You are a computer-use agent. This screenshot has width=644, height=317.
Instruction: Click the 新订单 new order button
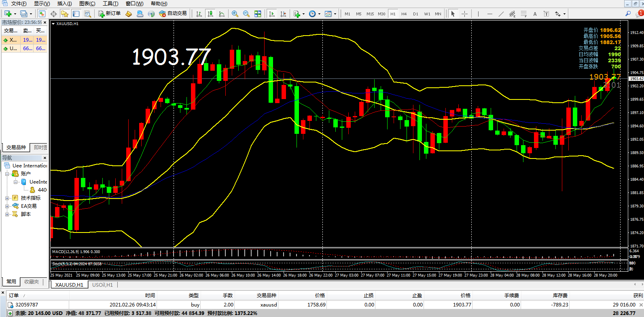110,14
